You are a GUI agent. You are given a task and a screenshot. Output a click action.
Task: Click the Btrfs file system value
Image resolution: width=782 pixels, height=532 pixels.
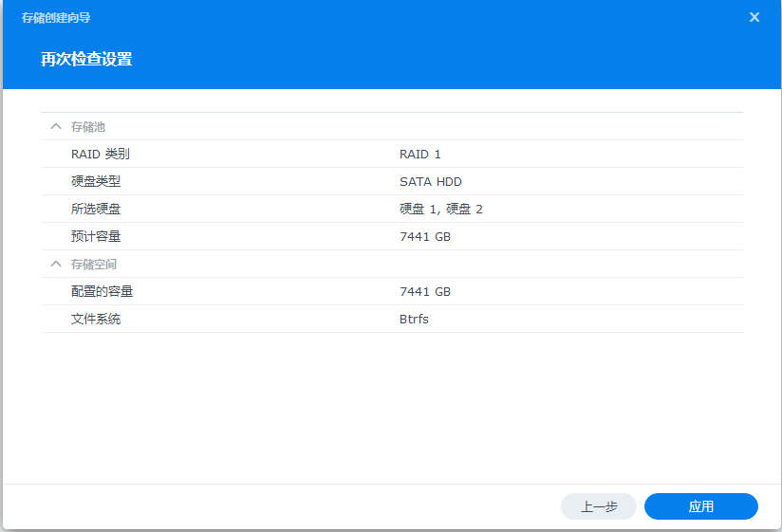pos(414,319)
